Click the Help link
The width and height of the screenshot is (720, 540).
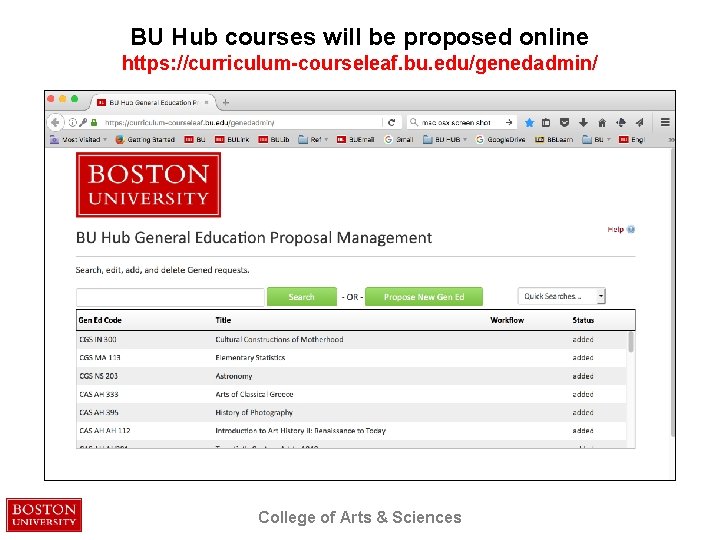(x=615, y=229)
